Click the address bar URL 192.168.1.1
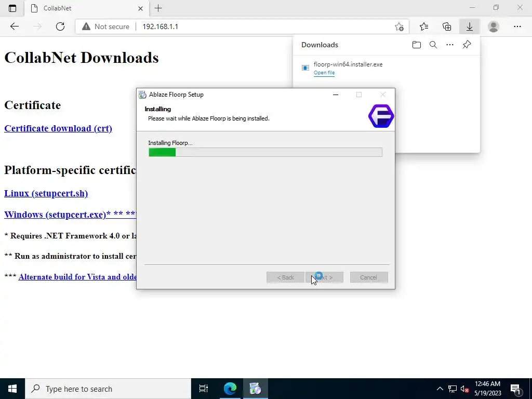Viewport: 532px width, 399px height. pos(160,26)
